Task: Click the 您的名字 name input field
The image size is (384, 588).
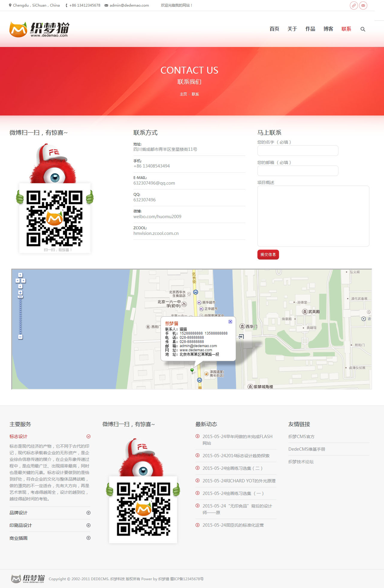Action: tap(298, 151)
